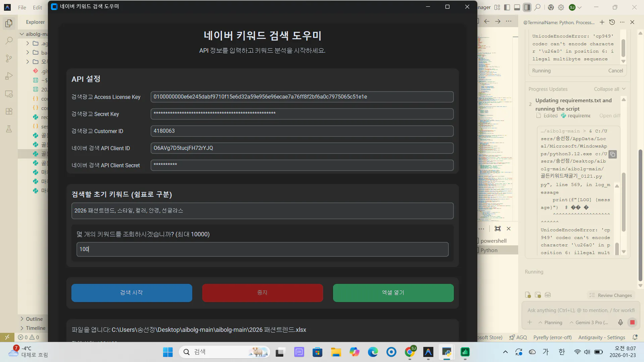Open Extensions view icon
Image resolution: width=644 pixels, height=362 pixels.
click(x=9, y=111)
